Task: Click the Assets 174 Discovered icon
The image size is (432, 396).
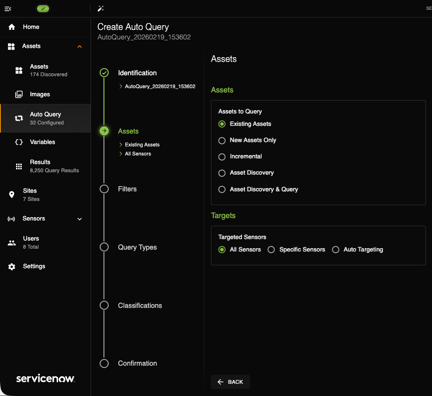Action: [x=19, y=70]
